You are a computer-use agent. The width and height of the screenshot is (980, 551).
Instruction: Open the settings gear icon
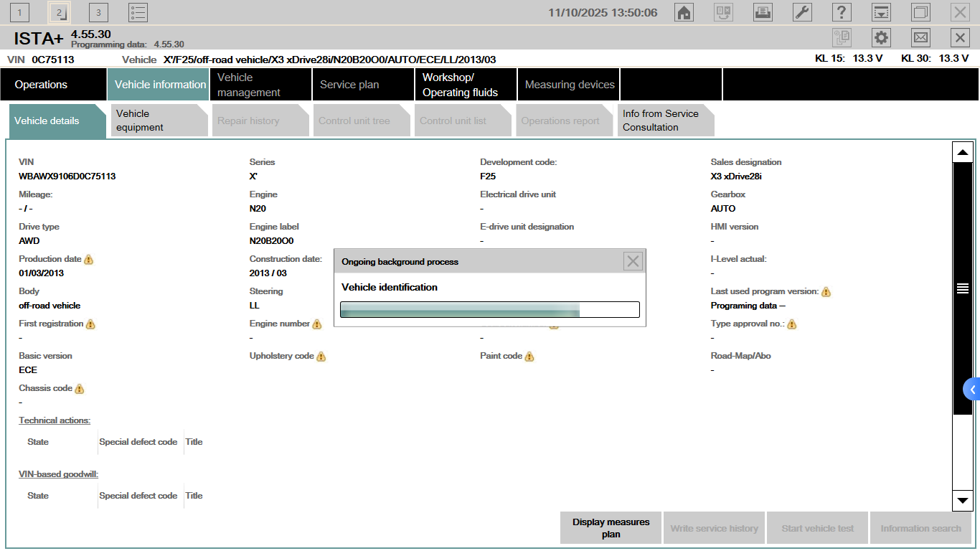coord(881,38)
